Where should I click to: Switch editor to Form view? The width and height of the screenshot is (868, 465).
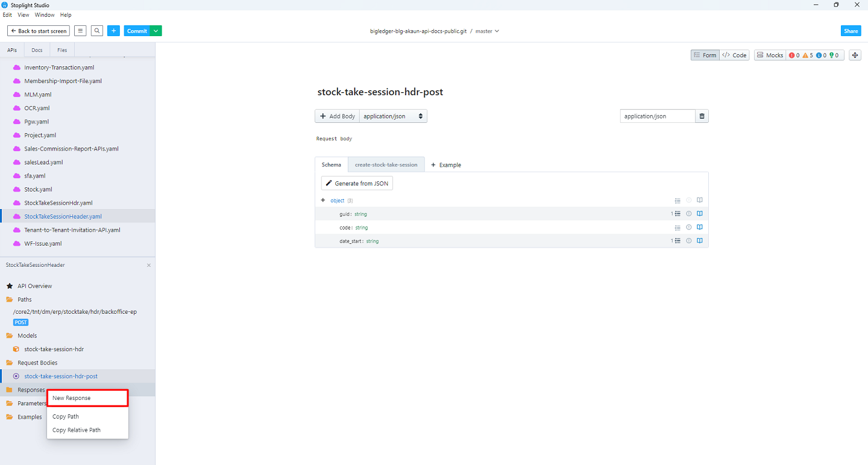(705, 55)
